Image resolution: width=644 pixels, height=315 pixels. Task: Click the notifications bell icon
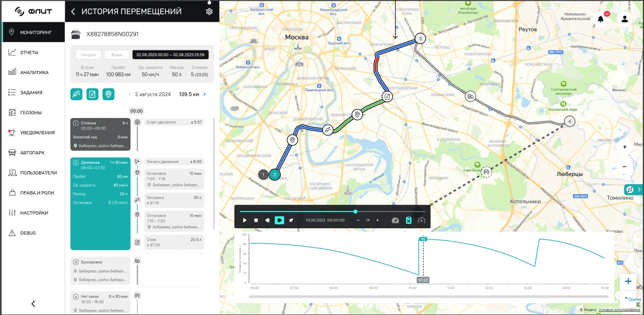pyautogui.click(x=600, y=18)
